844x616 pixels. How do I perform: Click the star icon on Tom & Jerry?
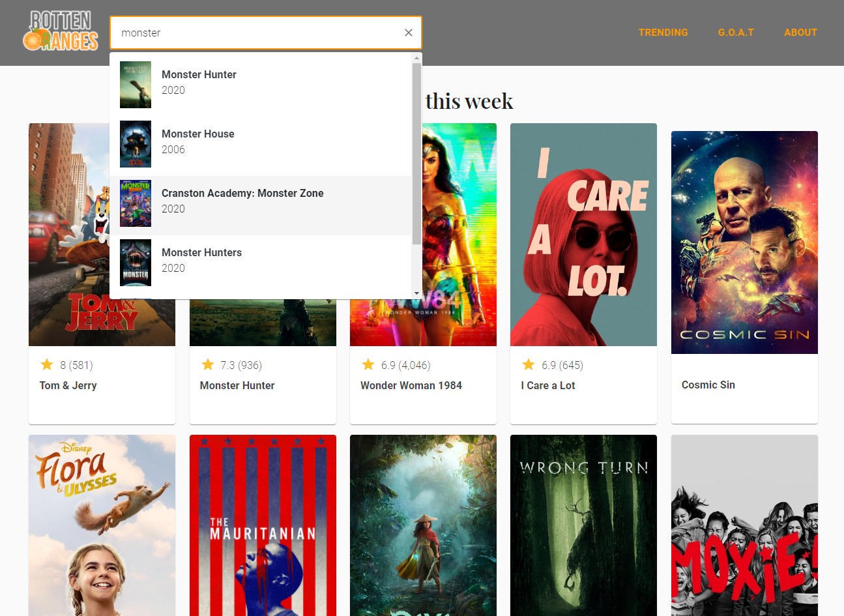coord(47,364)
